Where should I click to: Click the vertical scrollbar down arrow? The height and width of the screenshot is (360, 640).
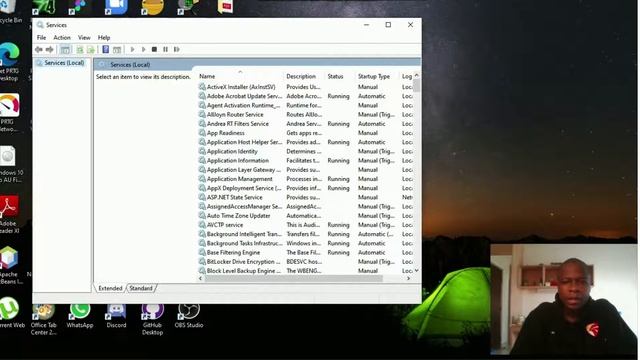(x=416, y=270)
